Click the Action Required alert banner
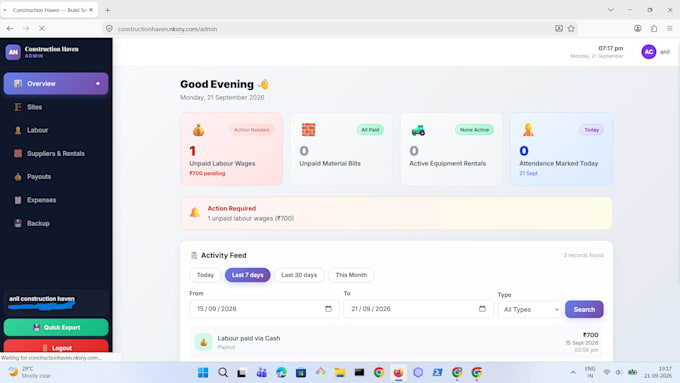The height and width of the screenshot is (383, 680). [x=396, y=213]
